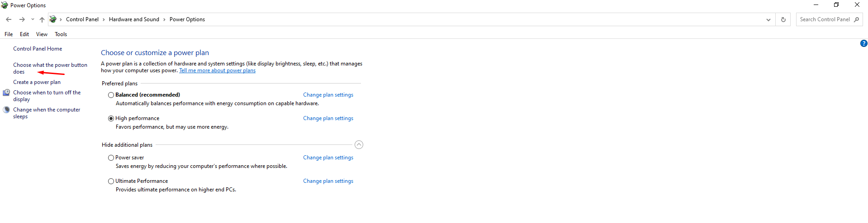The height and width of the screenshot is (223, 868).
Task: Select the Power saver plan
Action: (111, 158)
